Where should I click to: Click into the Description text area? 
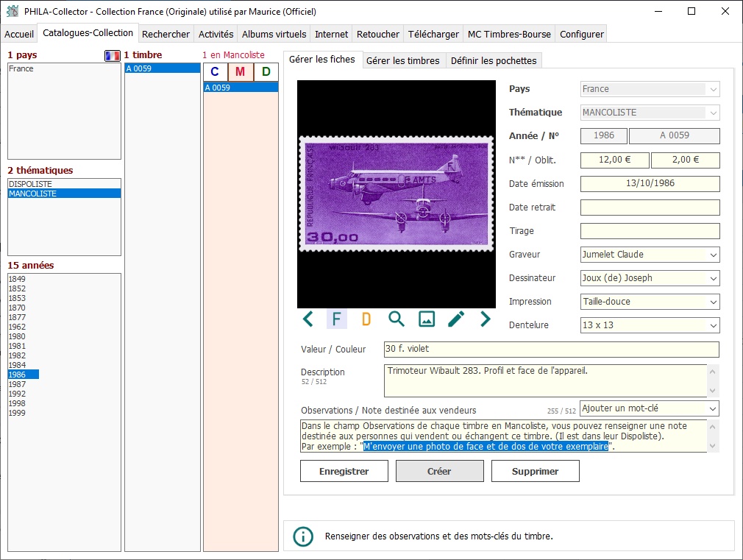pos(545,380)
